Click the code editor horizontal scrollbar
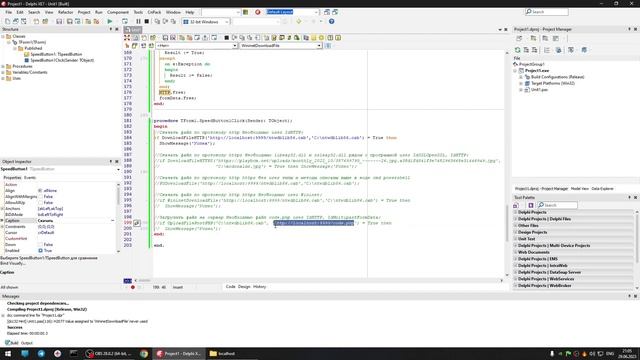 pos(319,280)
